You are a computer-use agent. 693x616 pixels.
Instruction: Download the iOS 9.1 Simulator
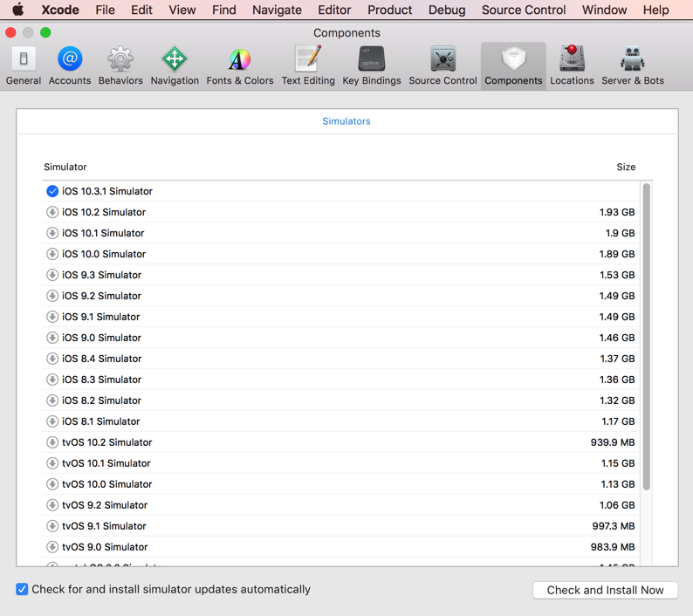pyautogui.click(x=52, y=317)
